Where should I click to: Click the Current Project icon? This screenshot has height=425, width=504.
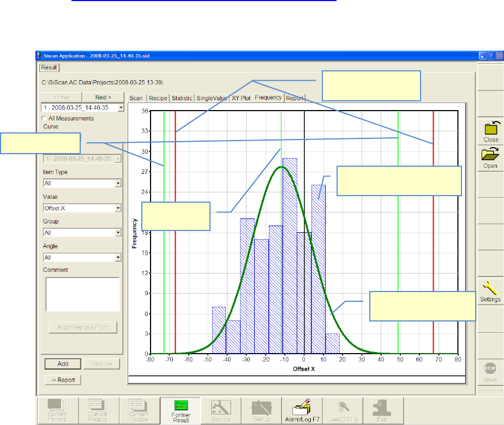pos(57,410)
